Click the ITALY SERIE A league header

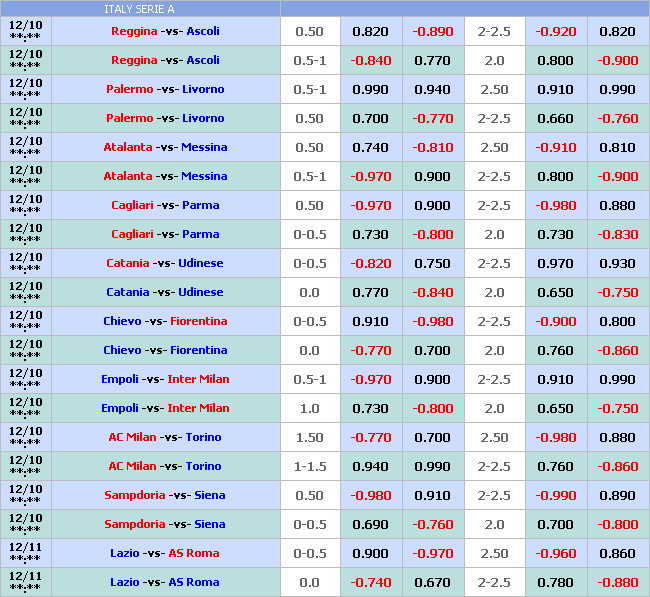pyautogui.click(x=140, y=9)
